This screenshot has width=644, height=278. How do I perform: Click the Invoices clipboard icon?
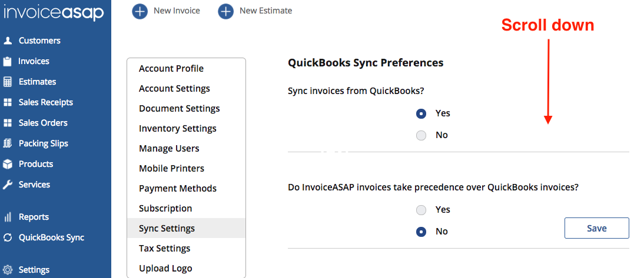tap(8, 61)
